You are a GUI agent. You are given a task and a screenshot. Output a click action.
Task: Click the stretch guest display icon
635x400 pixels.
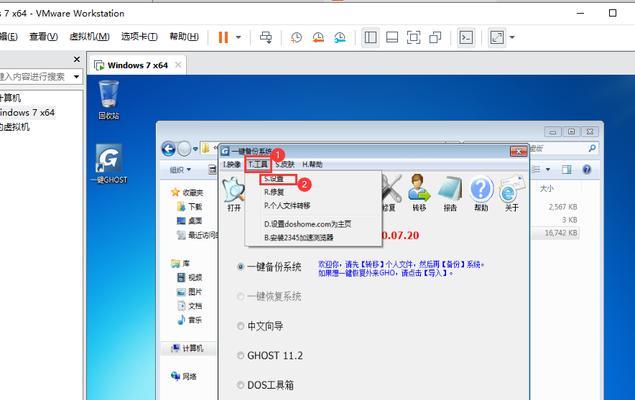pyautogui.click(x=497, y=37)
